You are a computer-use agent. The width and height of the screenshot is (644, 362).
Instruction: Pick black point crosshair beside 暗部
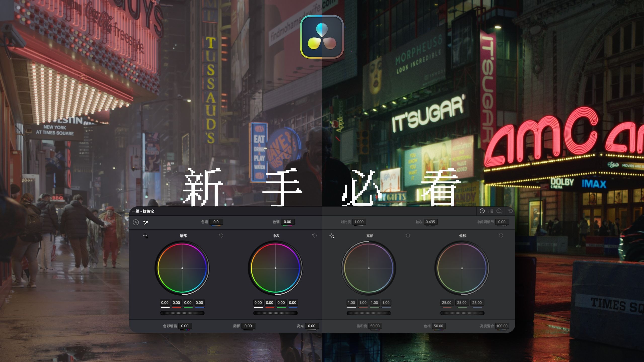point(145,236)
